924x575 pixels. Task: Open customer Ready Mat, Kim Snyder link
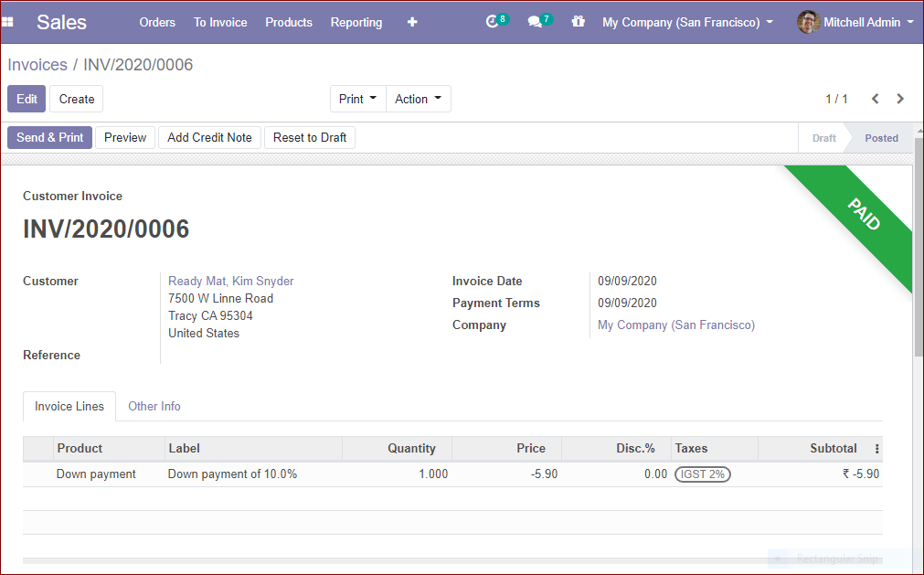[x=231, y=281]
